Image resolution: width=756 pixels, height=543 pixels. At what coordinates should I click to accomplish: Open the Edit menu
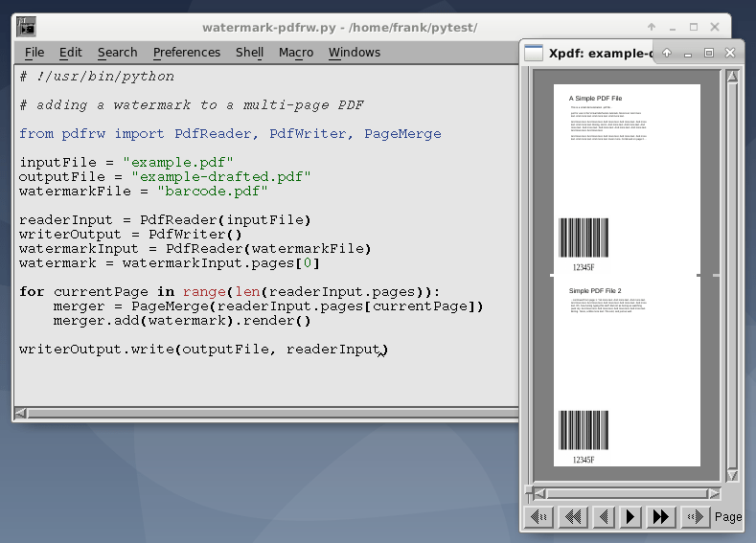(70, 52)
